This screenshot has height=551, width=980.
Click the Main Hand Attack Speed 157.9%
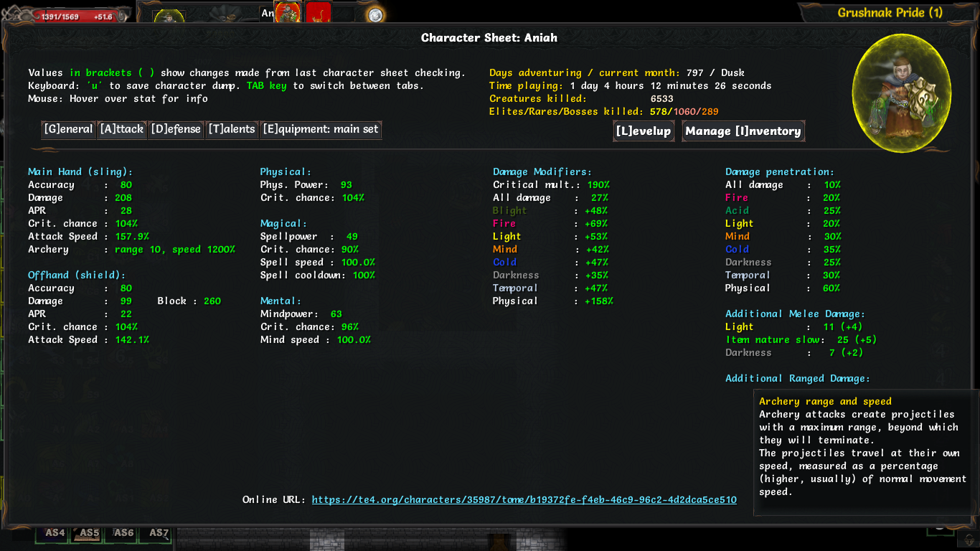88,236
